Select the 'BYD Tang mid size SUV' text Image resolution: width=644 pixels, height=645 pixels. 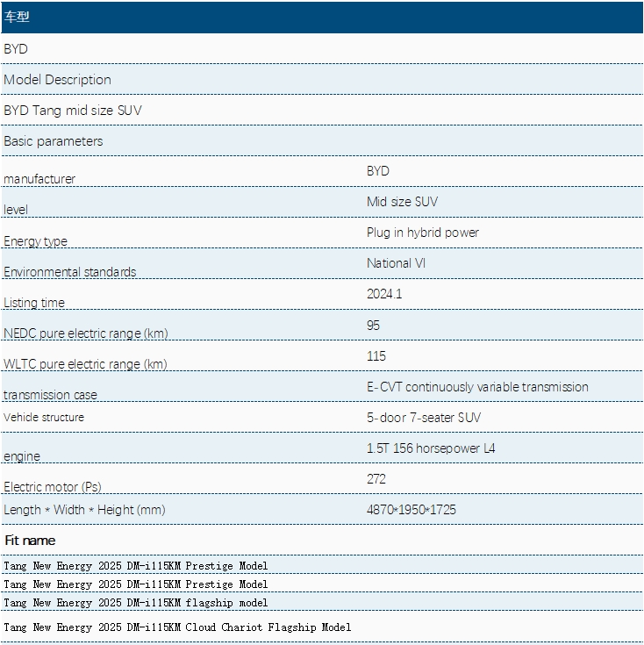click(x=73, y=111)
